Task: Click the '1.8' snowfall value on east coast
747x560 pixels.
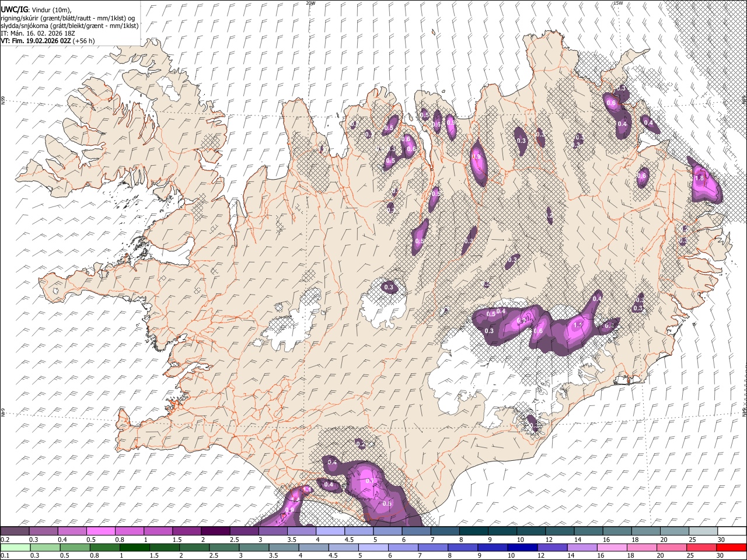Action: pyautogui.click(x=700, y=178)
